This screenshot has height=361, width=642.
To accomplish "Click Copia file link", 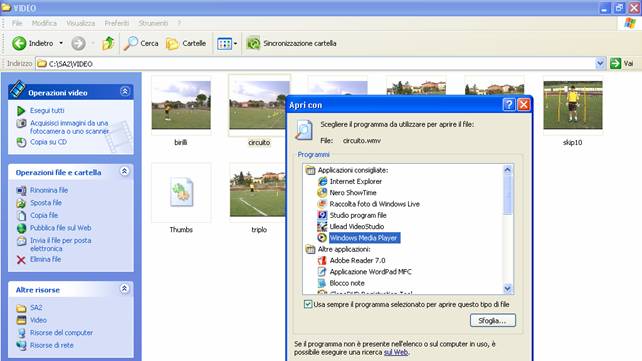I will coord(44,215).
